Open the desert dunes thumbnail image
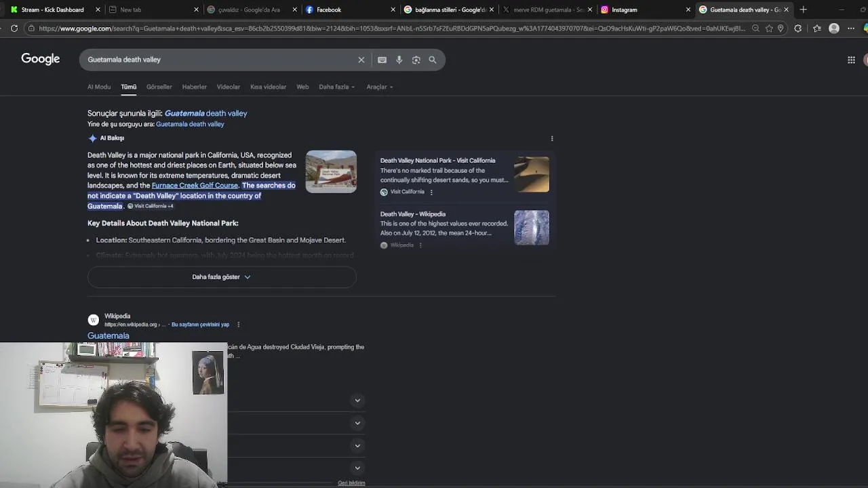868x488 pixels. point(532,174)
